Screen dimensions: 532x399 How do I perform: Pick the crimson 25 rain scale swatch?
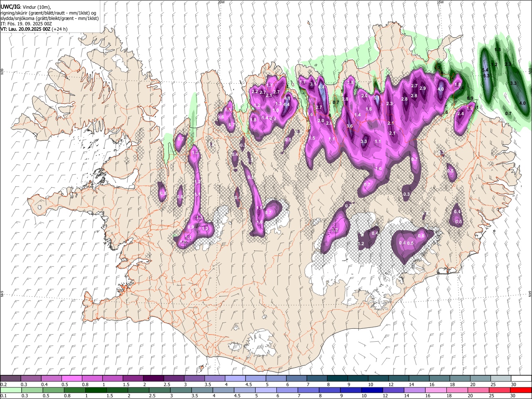499,390
